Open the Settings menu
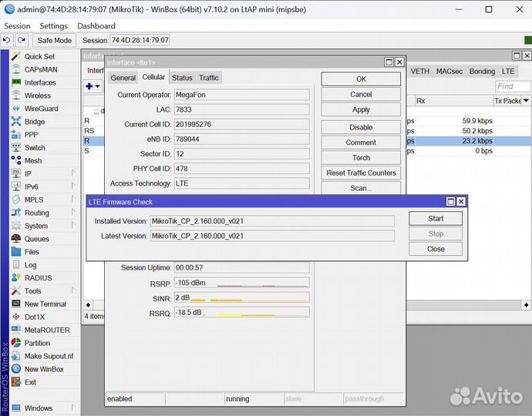Image resolution: width=532 pixels, height=416 pixels. tap(54, 25)
